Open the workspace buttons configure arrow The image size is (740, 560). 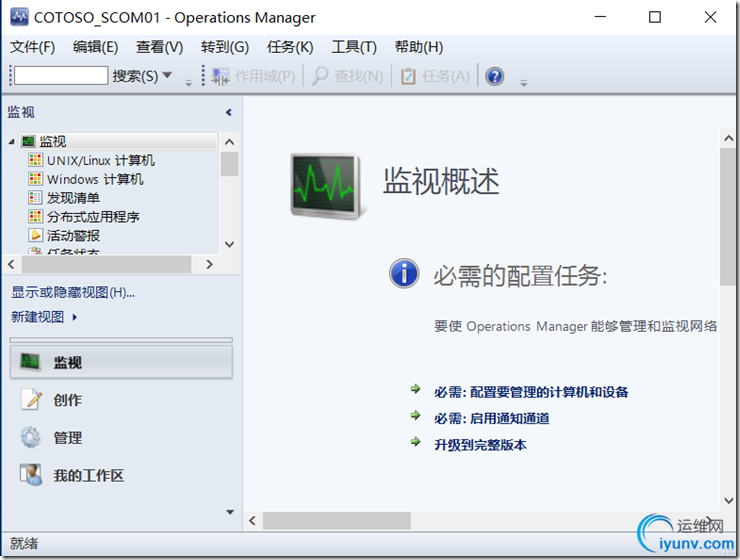click(x=230, y=512)
